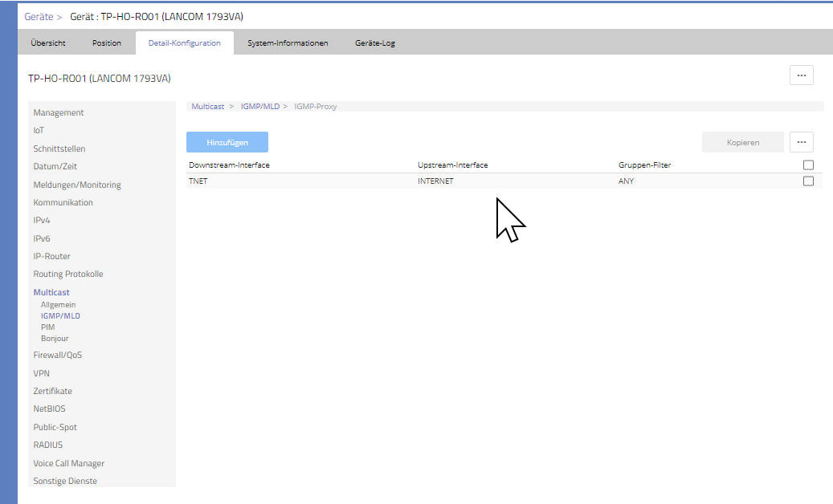The image size is (833, 504).
Task: Click the Kopieren button
Action: coord(743,142)
